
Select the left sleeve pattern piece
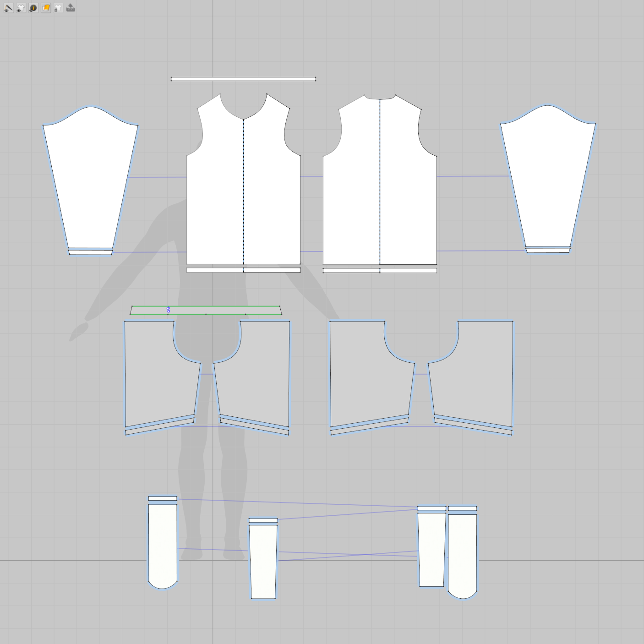pyautogui.click(x=91, y=179)
